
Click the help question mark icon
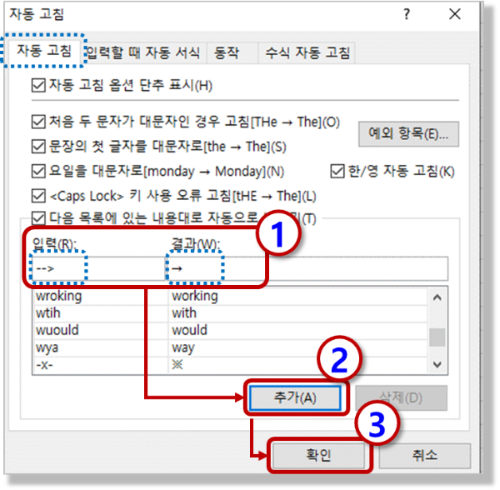(406, 14)
